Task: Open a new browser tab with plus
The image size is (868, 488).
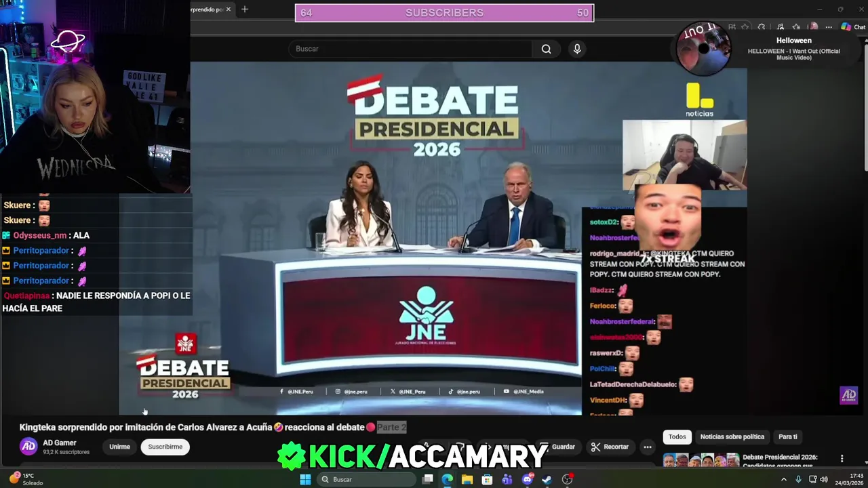Action: point(245,9)
